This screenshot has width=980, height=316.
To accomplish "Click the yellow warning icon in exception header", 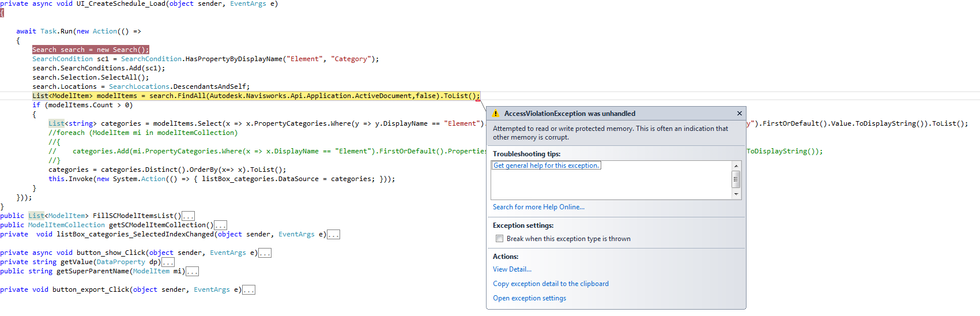I will 496,114.
